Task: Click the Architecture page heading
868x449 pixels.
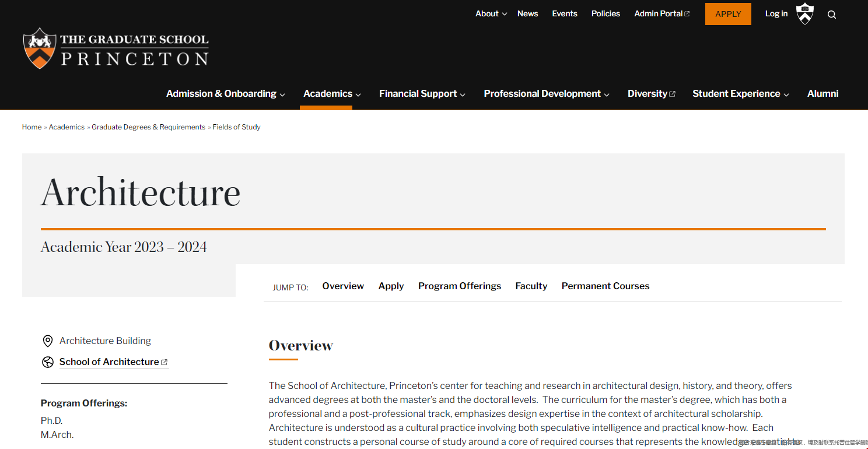Action: [141, 192]
